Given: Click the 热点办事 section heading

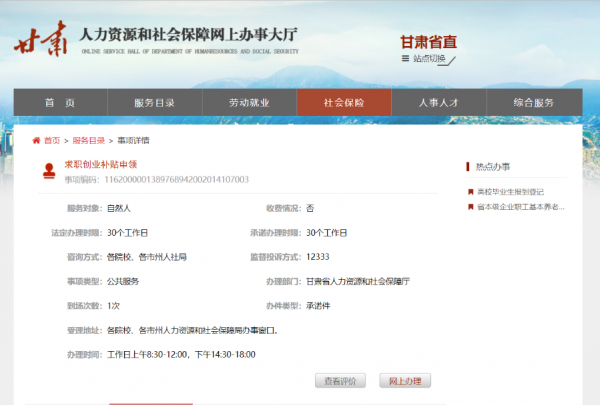Looking at the screenshot, I should pos(493,167).
